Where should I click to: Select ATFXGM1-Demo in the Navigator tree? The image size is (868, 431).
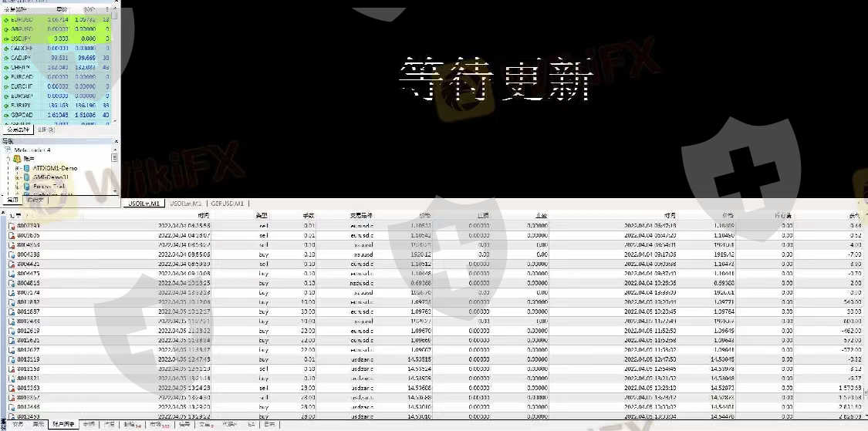point(55,168)
